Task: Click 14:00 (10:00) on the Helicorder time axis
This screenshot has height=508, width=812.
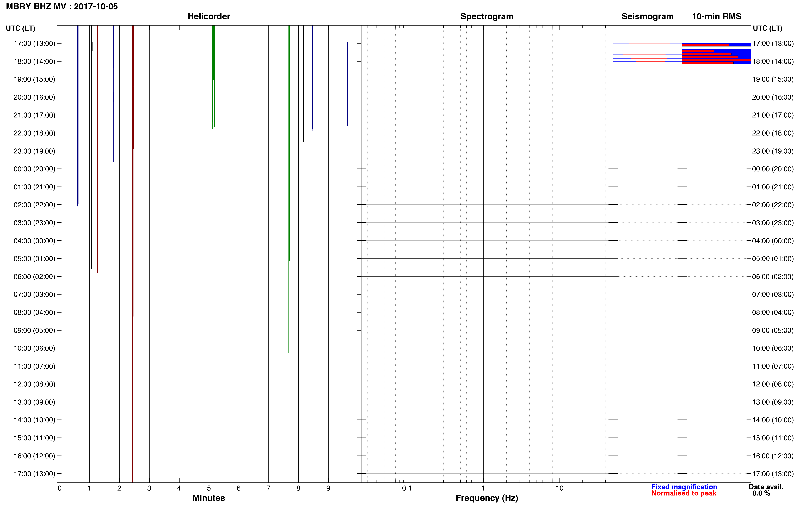Action: (34, 420)
